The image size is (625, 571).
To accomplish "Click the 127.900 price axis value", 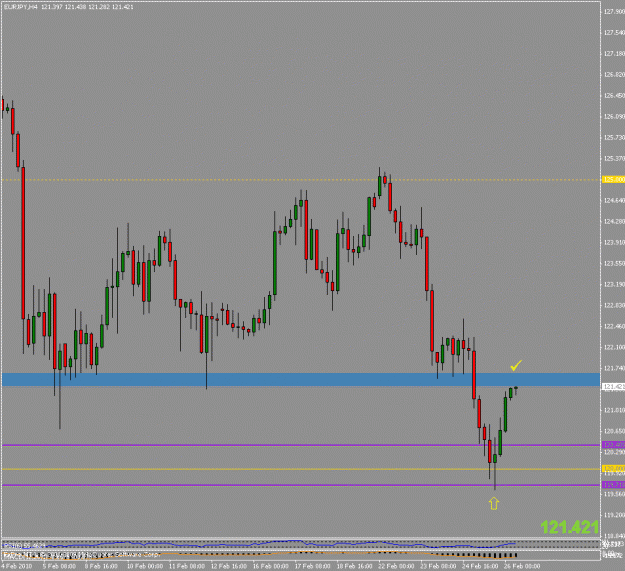I will pos(614,12).
